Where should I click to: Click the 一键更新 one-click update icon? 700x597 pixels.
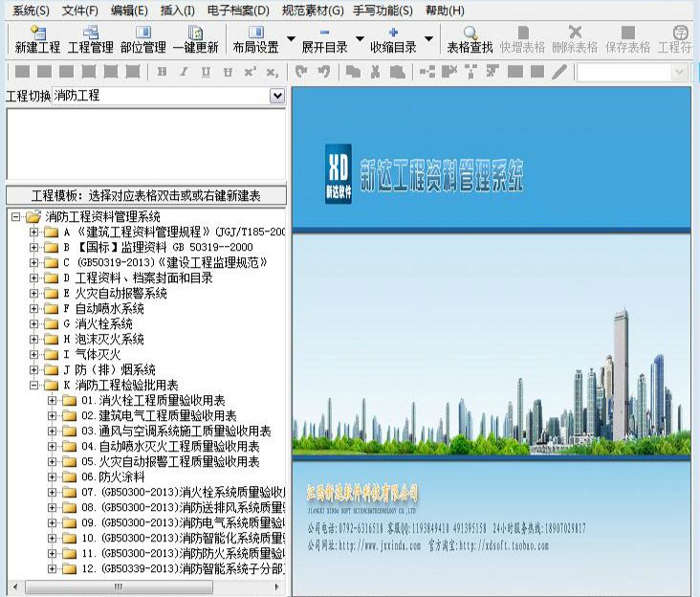point(195,39)
